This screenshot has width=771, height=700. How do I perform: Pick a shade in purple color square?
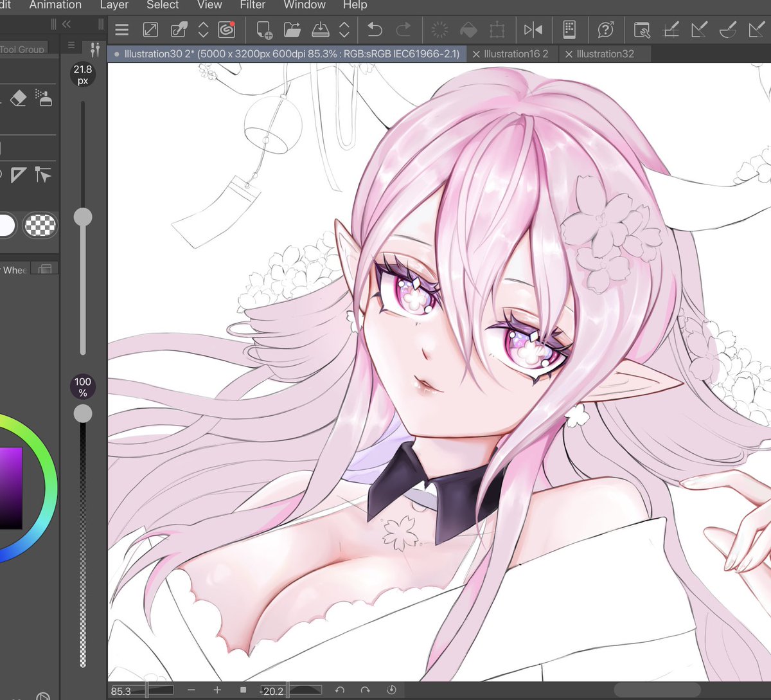[11, 489]
